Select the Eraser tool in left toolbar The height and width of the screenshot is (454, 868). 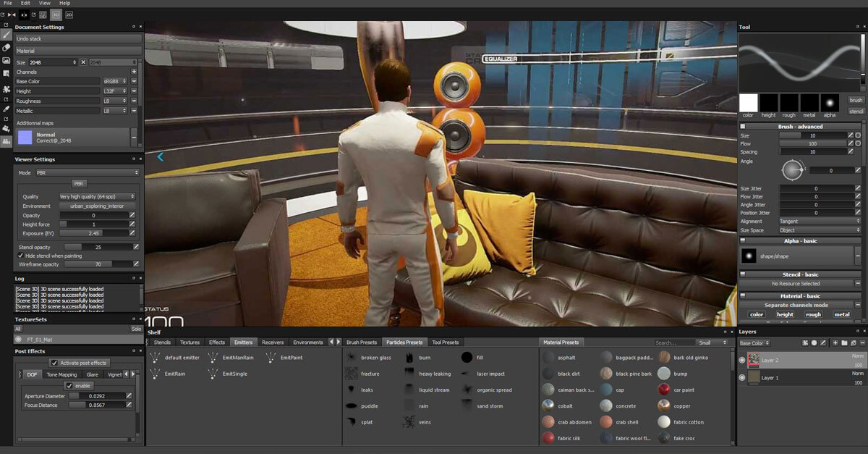pyautogui.click(x=7, y=48)
